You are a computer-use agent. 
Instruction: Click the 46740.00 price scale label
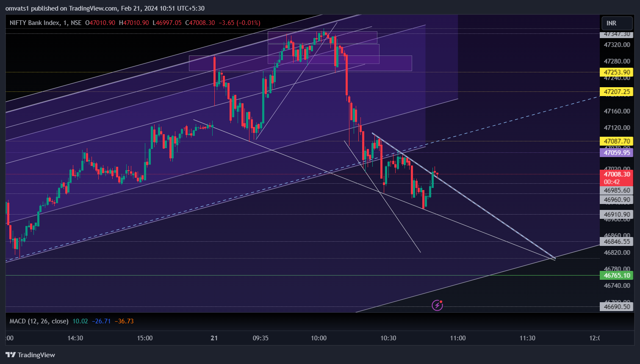pos(617,286)
